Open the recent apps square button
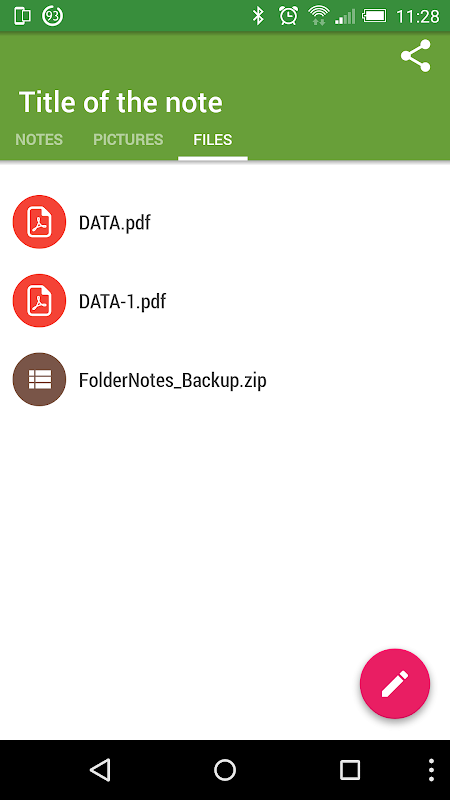The width and height of the screenshot is (450, 800). click(x=350, y=770)
